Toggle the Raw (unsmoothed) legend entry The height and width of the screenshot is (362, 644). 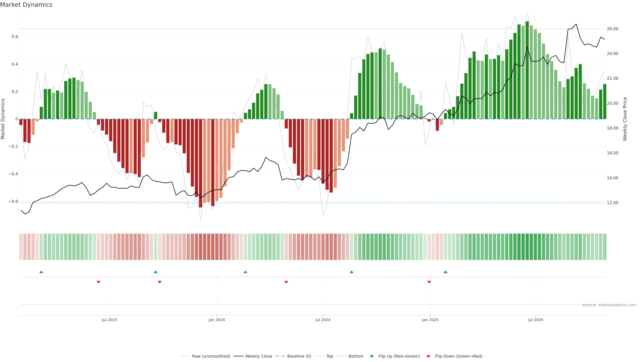tap(211, 356)
